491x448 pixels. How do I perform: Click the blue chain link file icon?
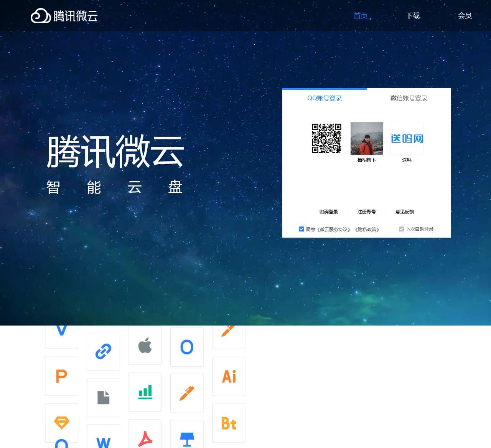tap(103, 351)
